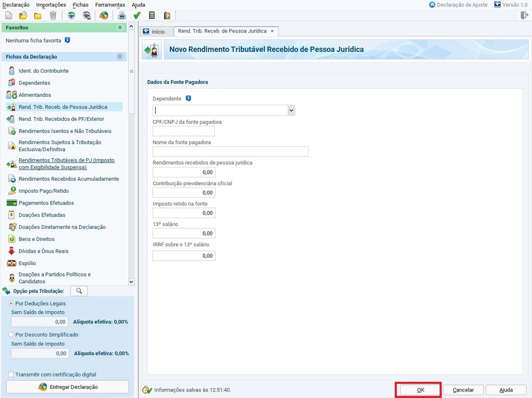Open the Dependentes ficha
Image resolution: width=532 pixels, height=398 pixels.
pyautogui.click(x=34, y=83)
